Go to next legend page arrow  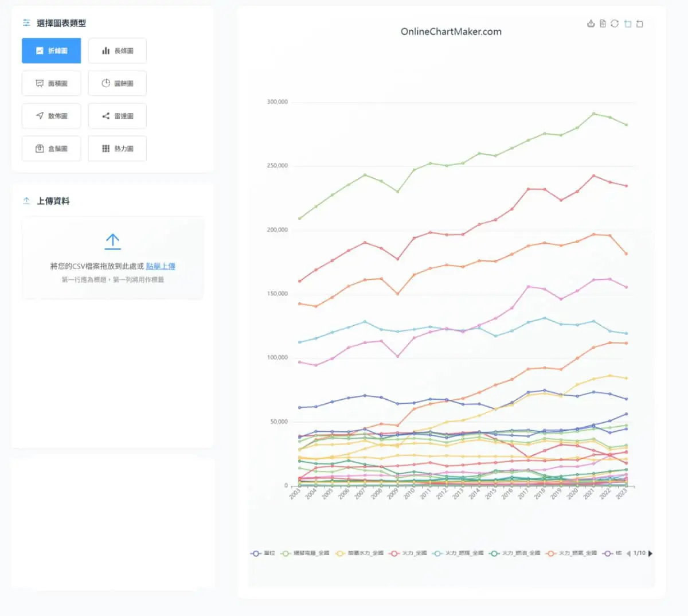click(x=650, y=553)
